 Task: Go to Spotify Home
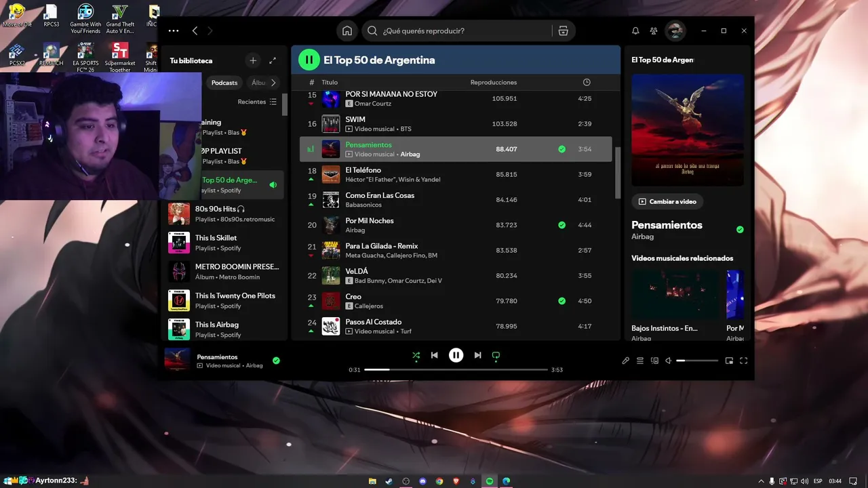(347, 30)
